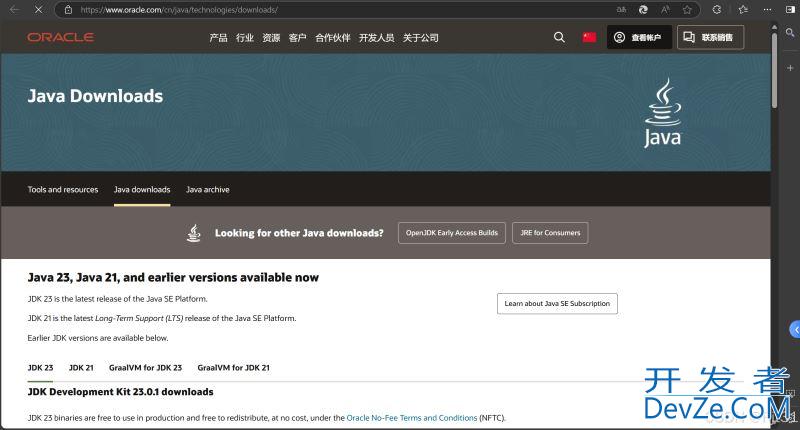
Task: Click the 'Looking for other Java downloads?' text
Action: point(299,233)
